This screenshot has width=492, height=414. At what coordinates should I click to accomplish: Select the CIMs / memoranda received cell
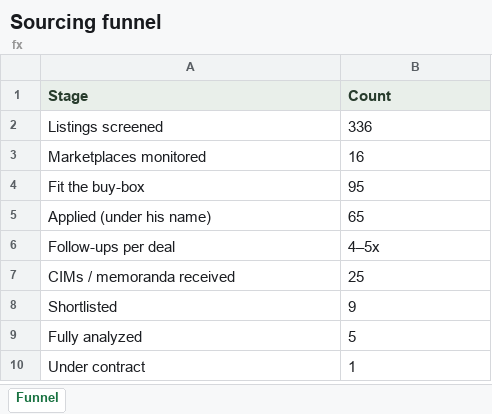(190, 276)
